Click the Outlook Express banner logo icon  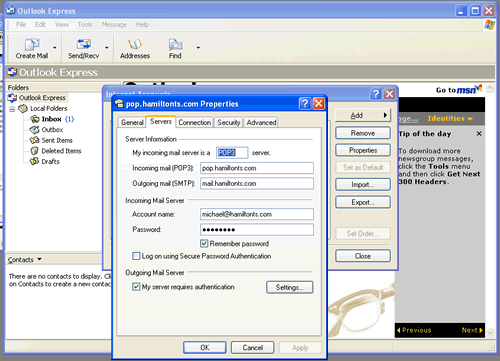point(12,72)
